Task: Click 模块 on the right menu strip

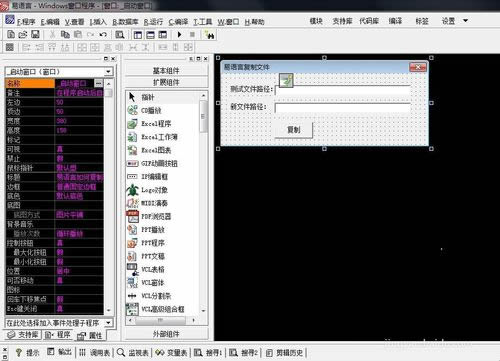Action: 316,21
